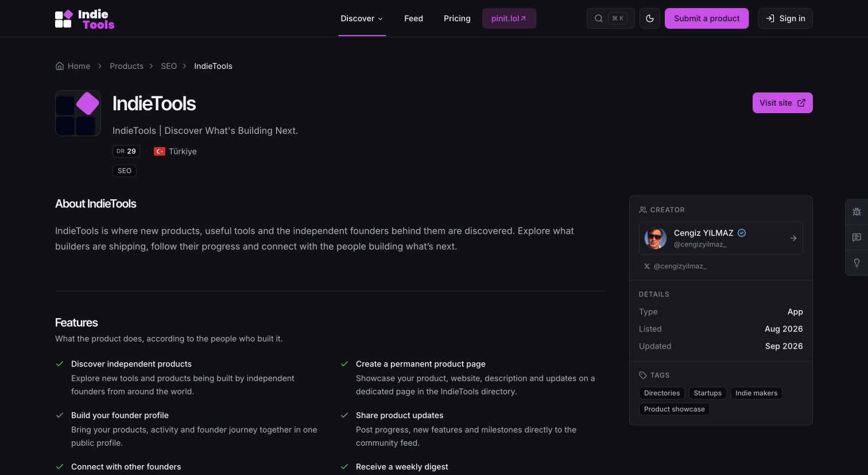The width and height of the screenshot is (868, 475).
Task: Select the Indie makers tag
Action: tap(756, 393)
